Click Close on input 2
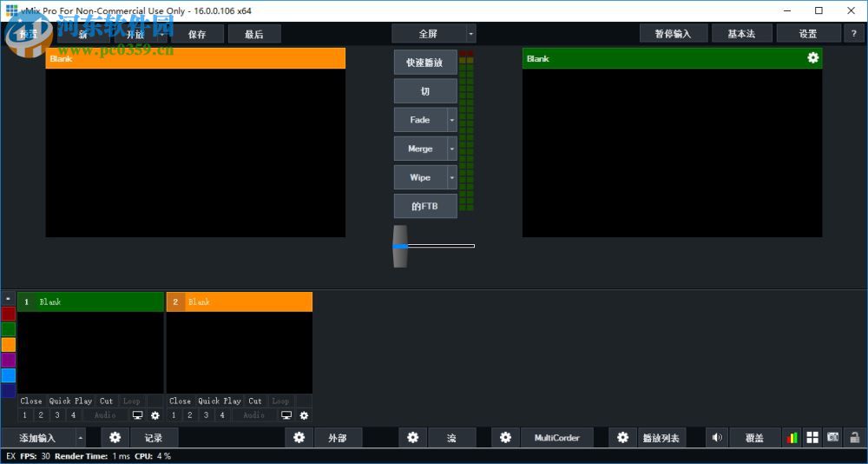The image size is (868, 464). 181,401
